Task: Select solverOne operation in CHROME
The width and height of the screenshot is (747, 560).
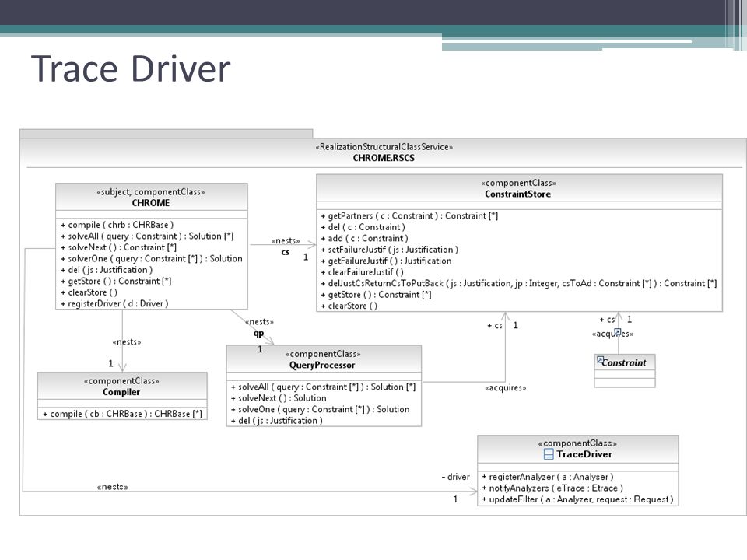Action: click(152, 258)
